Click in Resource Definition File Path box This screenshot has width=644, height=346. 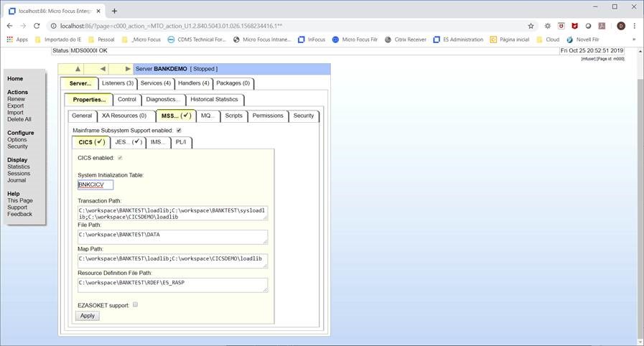[x=173, y=285]
